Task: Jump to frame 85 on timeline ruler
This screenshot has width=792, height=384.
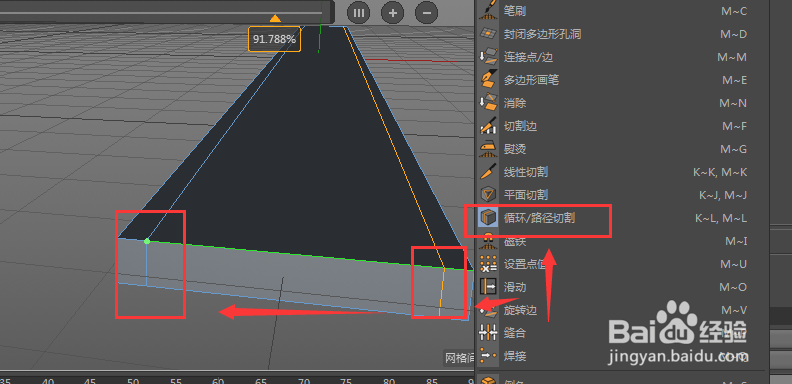Action: tap(432, 380)
